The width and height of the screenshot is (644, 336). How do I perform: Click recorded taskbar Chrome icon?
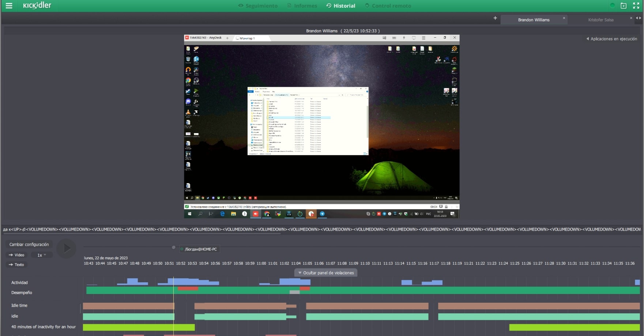pyautogui.click(x=267, y=214)
